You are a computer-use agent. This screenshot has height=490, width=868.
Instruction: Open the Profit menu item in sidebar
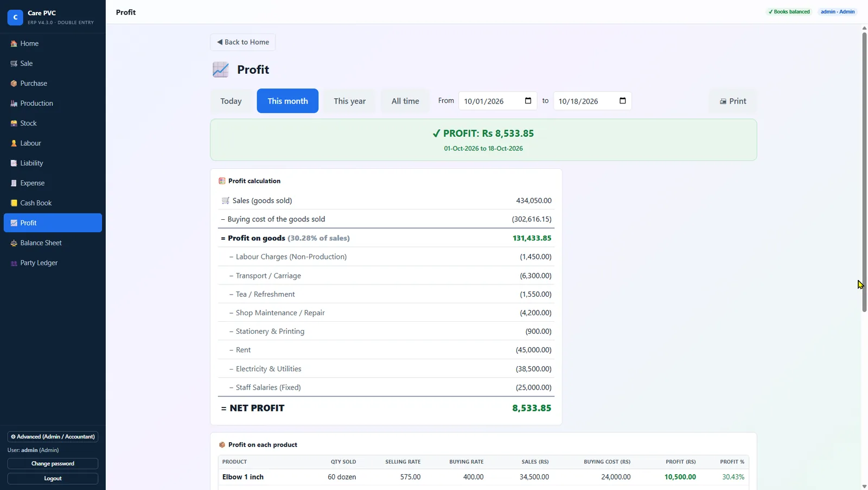(53, 223)
